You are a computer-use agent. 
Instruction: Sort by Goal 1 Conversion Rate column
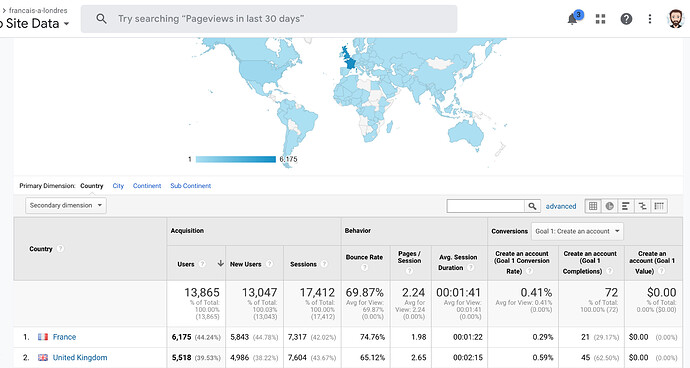click(x=522, y=262)
